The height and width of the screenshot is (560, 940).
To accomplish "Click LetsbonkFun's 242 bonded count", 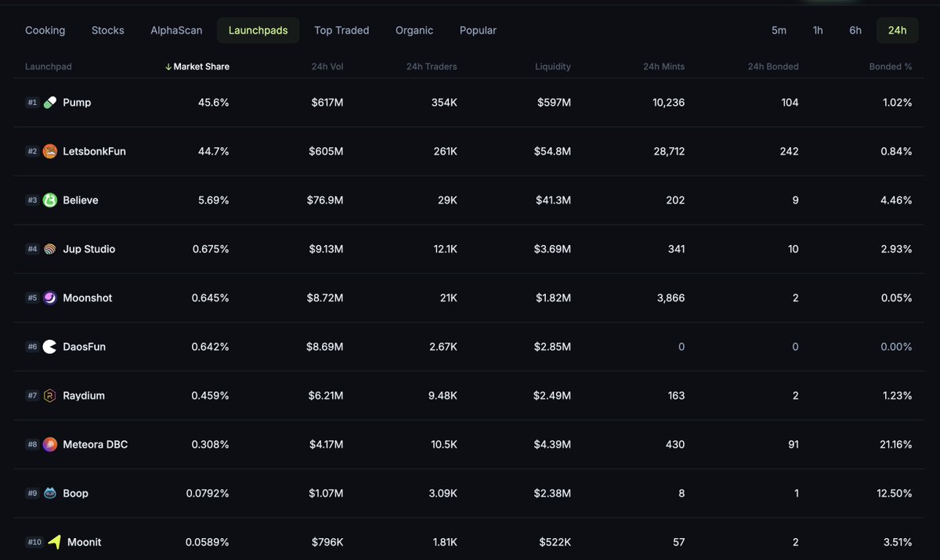I will [x=789, y=151].
